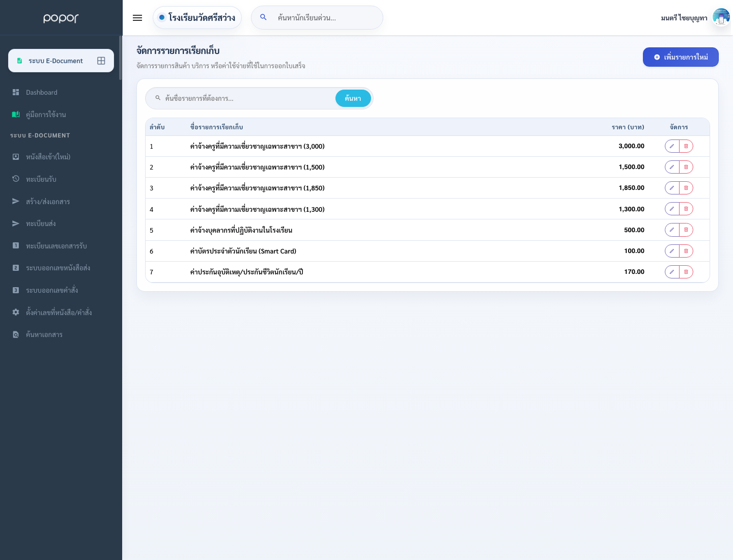The image size is (733, 560).
Task: Edit the 1,850.00 row item
Action: [x=672, y=188]
